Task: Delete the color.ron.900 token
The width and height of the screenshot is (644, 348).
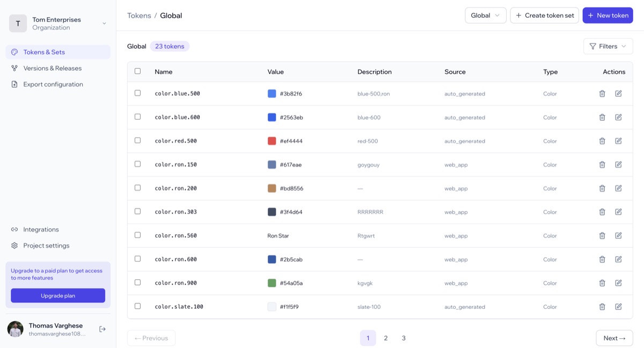Action: (602, 282)
